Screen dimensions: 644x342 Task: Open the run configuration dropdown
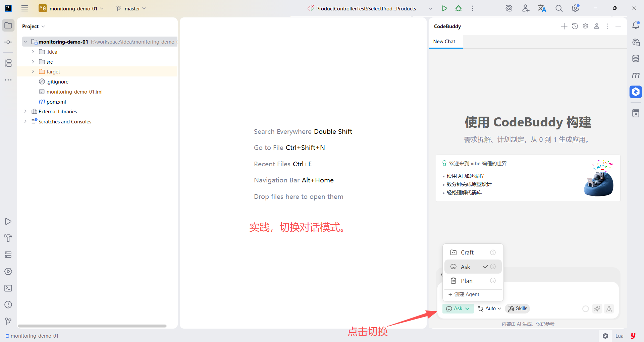coord(431,8)
